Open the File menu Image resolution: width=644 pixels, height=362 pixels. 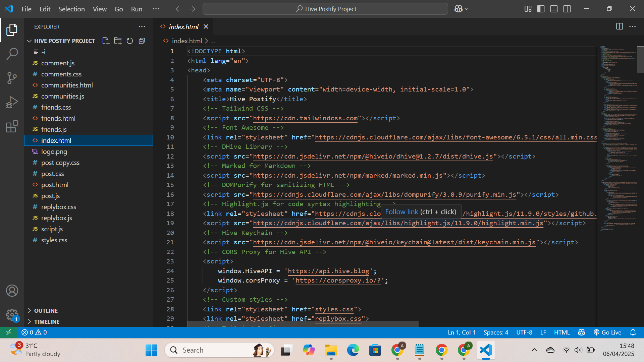click(x=26, y=9)
